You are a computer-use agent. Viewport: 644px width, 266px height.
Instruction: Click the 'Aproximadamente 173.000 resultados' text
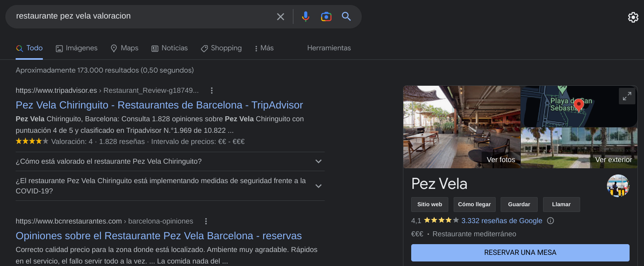point(105,70)
